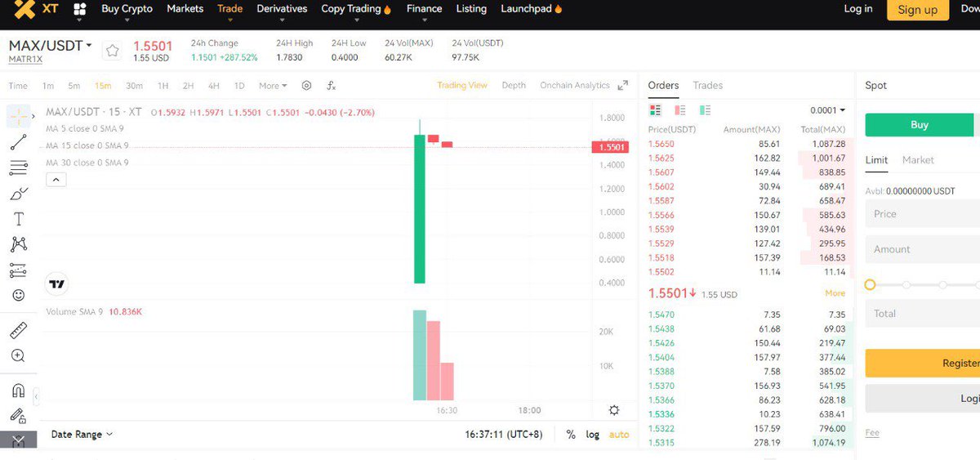Open the Fee link

[872, 433]
